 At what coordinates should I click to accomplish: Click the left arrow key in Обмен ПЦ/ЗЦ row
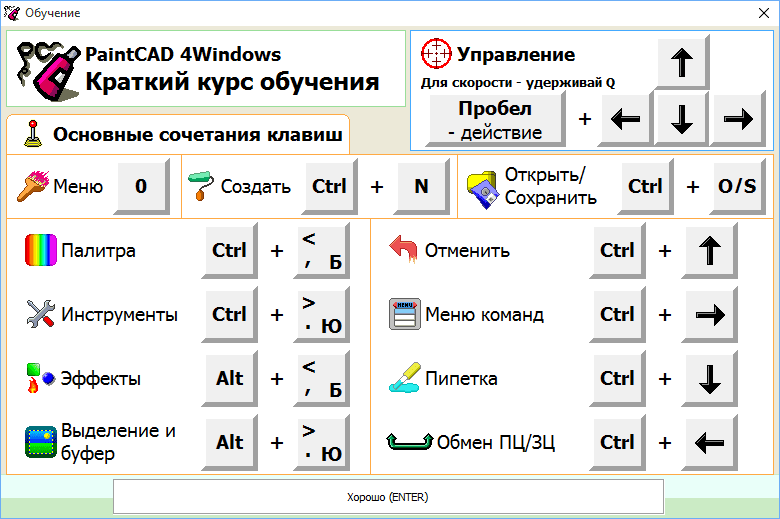pos(709,442)
